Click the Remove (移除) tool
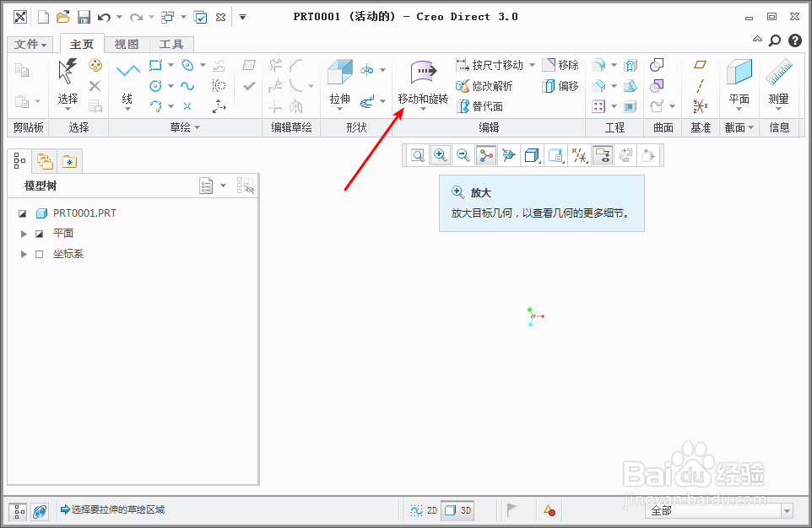Viewport: 812px width, 528px height. pyautogui.click(x=560, y=65)
